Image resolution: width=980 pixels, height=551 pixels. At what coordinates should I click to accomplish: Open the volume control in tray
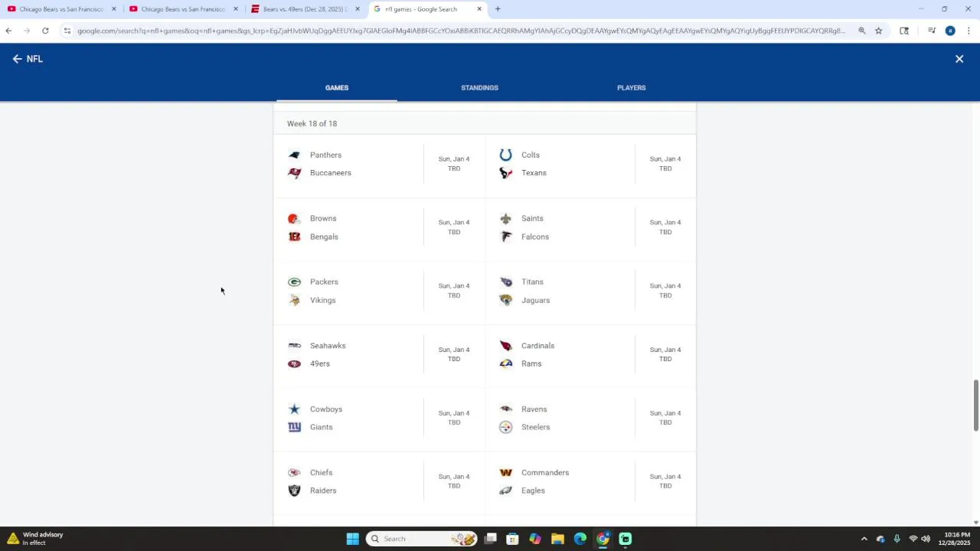tap(926, 539)
